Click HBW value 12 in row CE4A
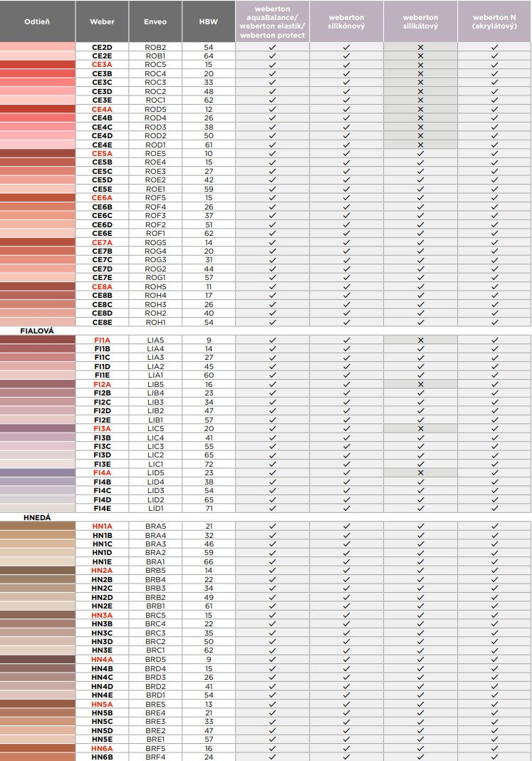Screen dimensions: 532x761 tap(209, 109)
